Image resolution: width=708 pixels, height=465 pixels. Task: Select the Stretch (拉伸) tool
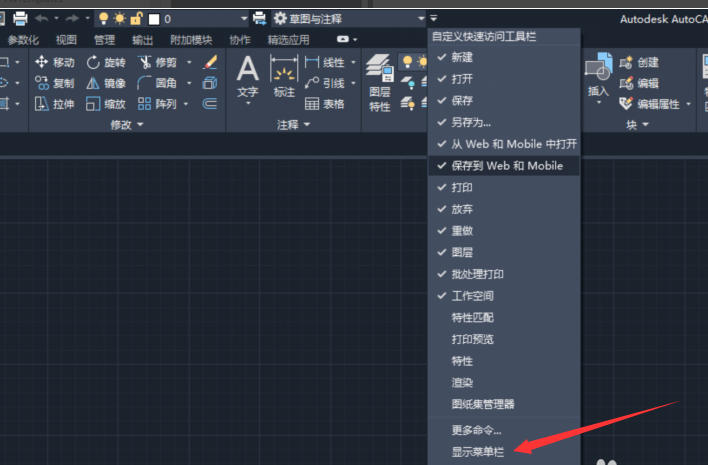(x=55, y=104)
